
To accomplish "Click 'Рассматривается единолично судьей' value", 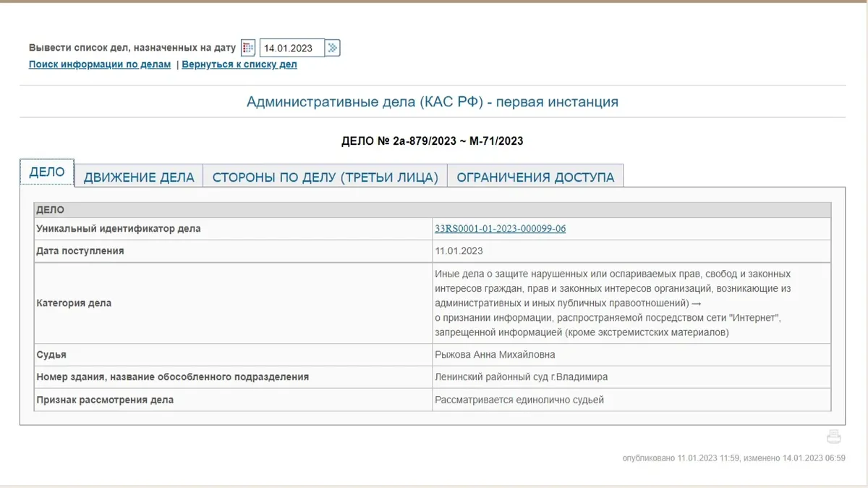I will (519, 400).
